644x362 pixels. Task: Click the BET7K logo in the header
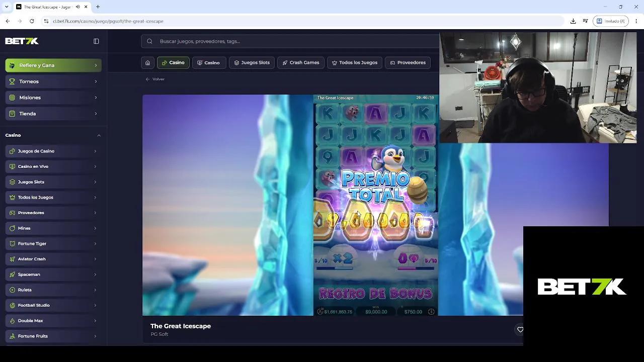click(x=22, y=41)
